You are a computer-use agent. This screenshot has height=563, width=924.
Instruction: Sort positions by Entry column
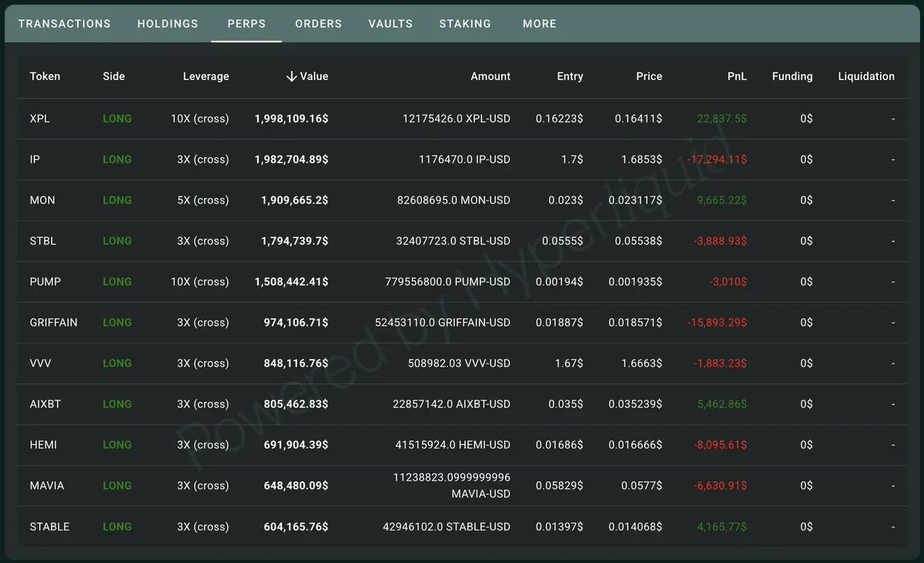[x=570, y=76]
